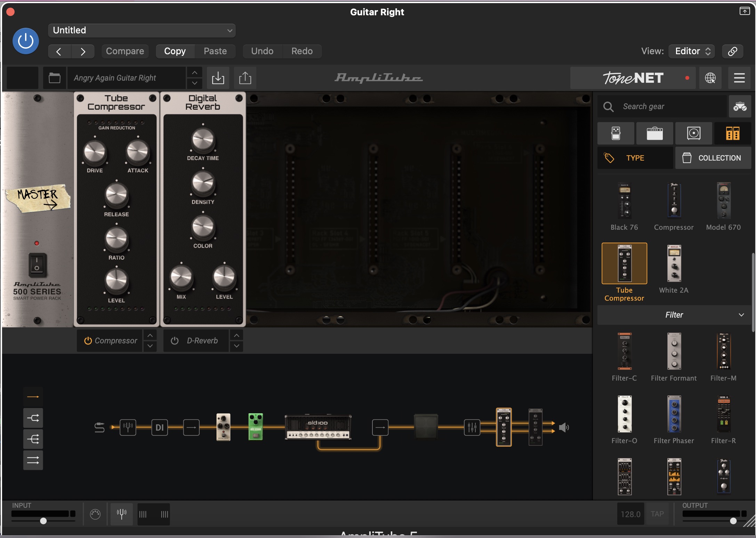Click the Redo button
The height and width of the screenshot is (538, 756).
pyautogui.click(x=302, y=51)
